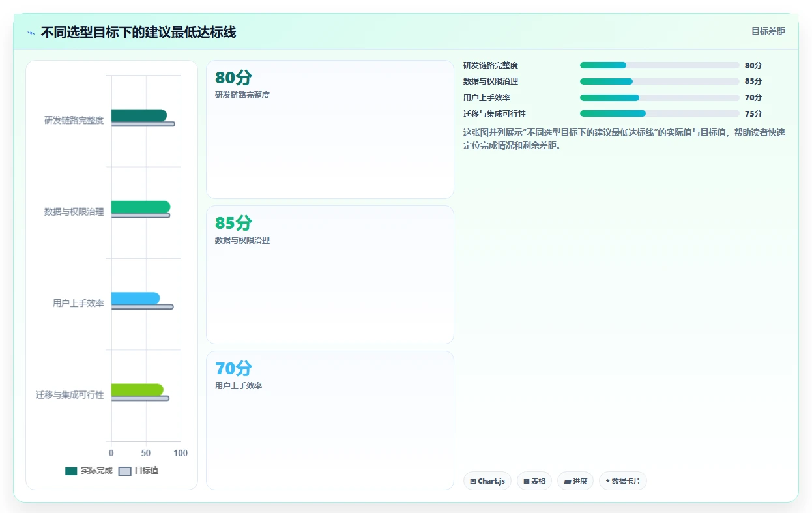Click the x-axis tick label 100

pyautogui.click(x=181, y=453)
